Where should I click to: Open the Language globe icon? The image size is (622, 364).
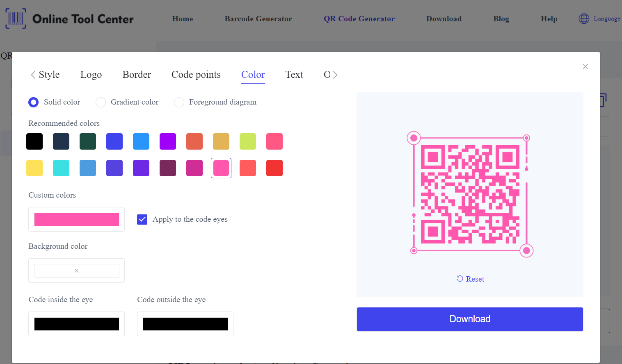point(584,18)
